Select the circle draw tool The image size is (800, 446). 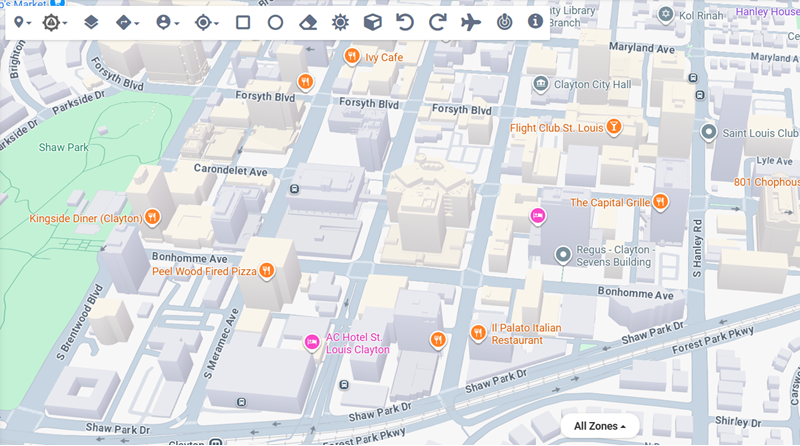tap(276, 22)
